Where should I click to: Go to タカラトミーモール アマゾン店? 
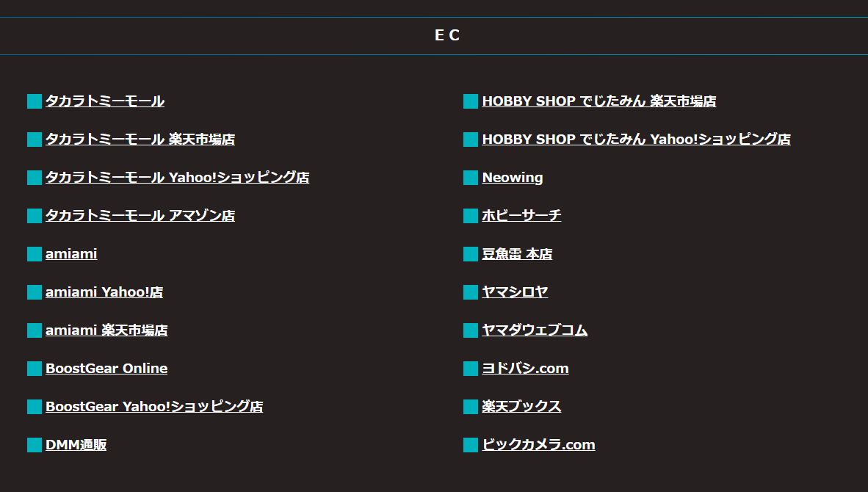140,216
